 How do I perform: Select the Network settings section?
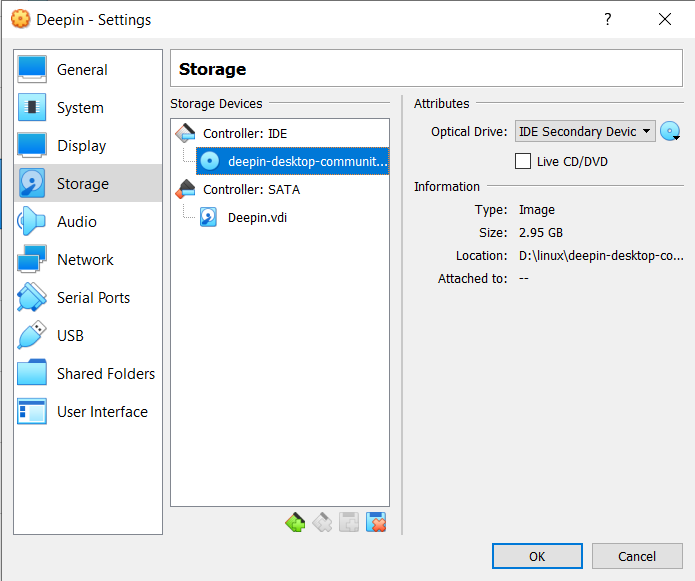coord(85,260)
